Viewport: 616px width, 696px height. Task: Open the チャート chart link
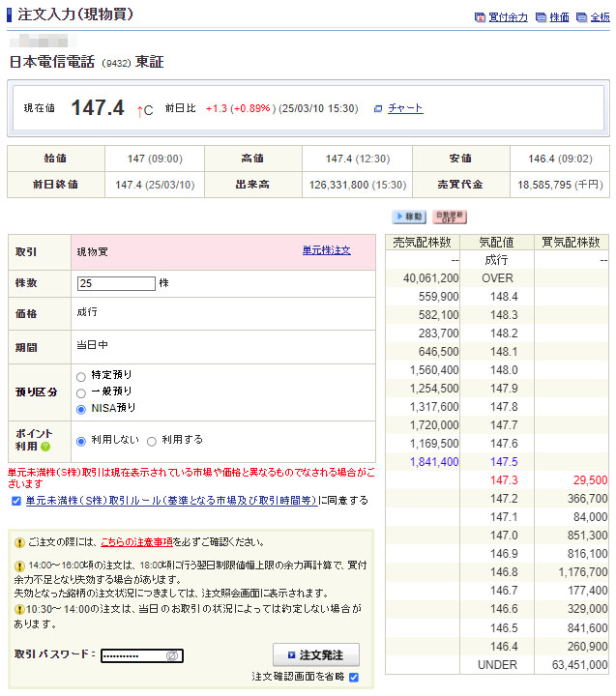405,108
